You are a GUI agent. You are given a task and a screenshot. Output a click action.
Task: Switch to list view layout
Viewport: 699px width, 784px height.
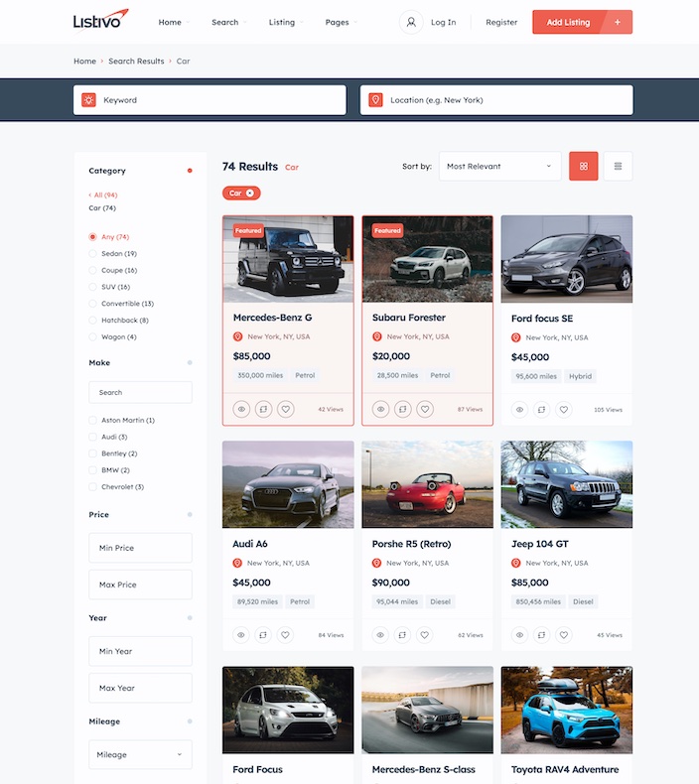[x=618, y=167]
